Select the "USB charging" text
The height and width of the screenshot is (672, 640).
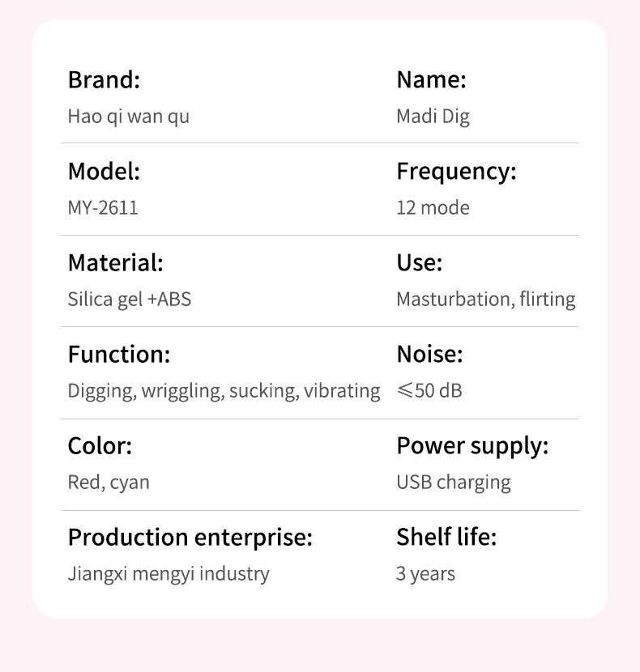click(x=454, y=483)
